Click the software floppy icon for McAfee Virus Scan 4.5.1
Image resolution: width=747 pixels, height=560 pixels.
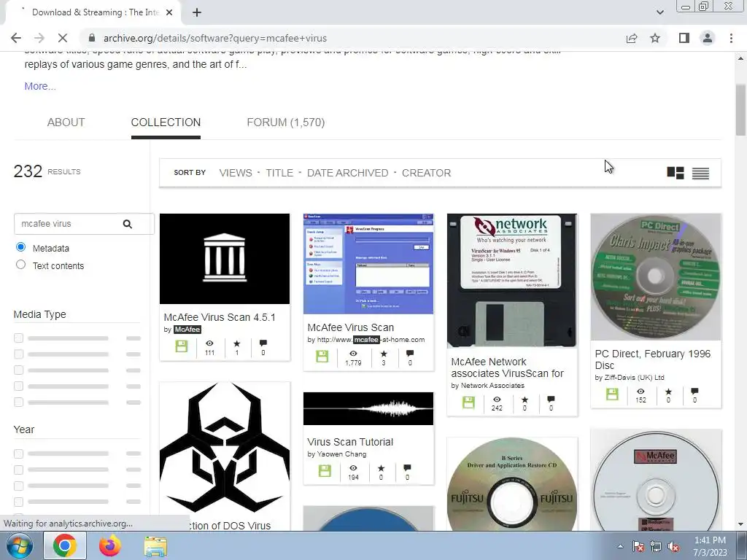point(182,346)
